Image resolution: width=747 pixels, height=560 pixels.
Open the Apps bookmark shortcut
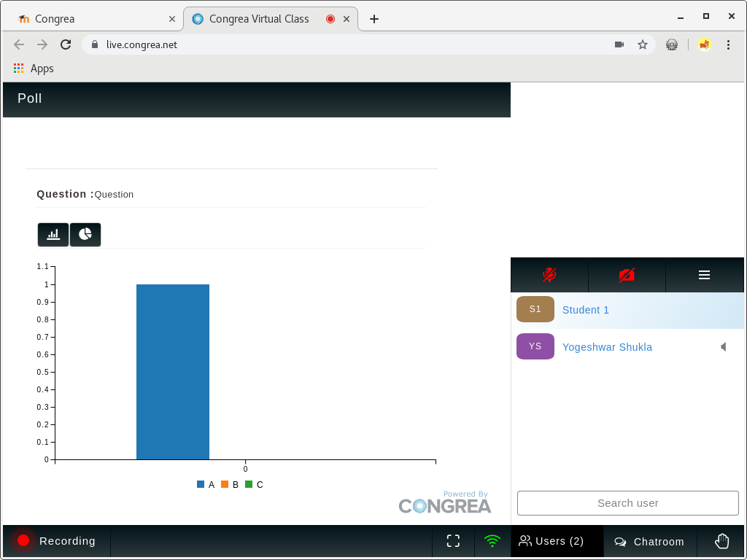pyautogui.click(x=33, y=68)
